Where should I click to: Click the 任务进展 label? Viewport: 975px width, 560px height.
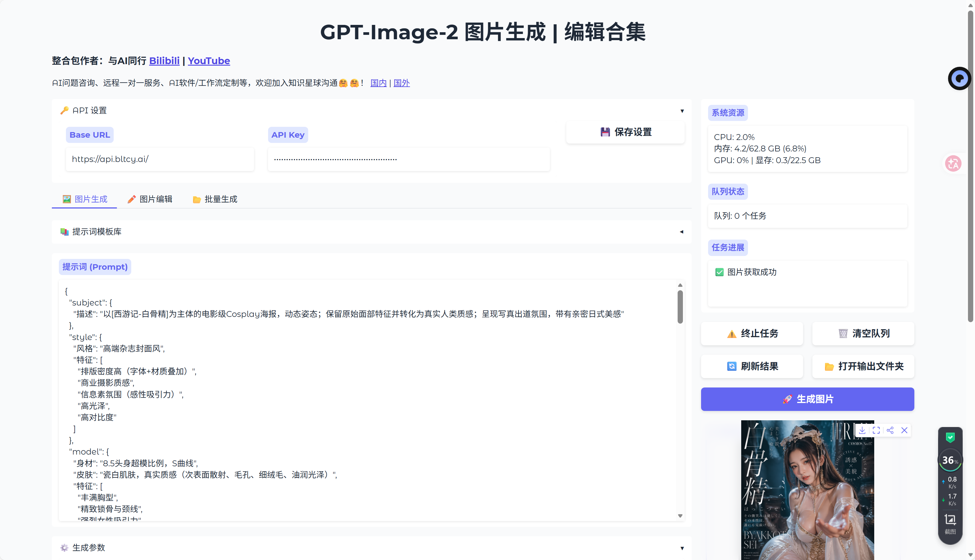pyautogui.click(x=728, y=247)
